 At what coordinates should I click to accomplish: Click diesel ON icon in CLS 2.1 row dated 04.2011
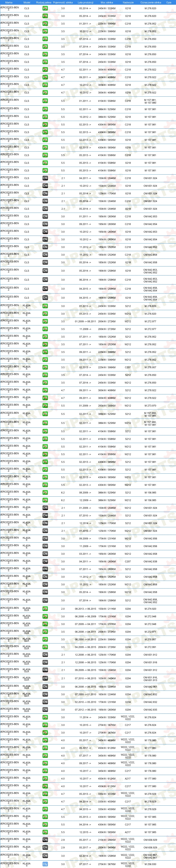(x=45, y=178)
